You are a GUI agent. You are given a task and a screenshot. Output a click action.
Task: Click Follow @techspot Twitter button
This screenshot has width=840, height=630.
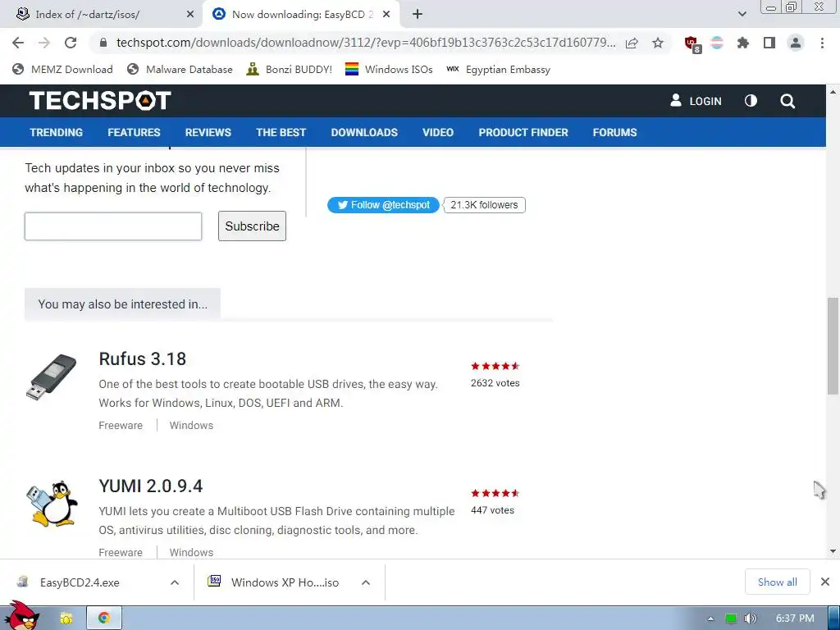coord(383,204)
